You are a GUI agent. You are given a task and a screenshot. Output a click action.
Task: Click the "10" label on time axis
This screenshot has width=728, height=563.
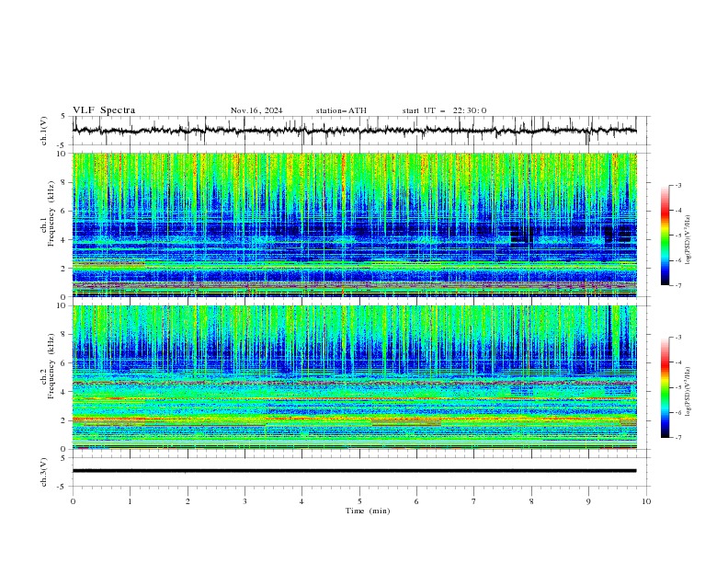[x=646, y=501]
